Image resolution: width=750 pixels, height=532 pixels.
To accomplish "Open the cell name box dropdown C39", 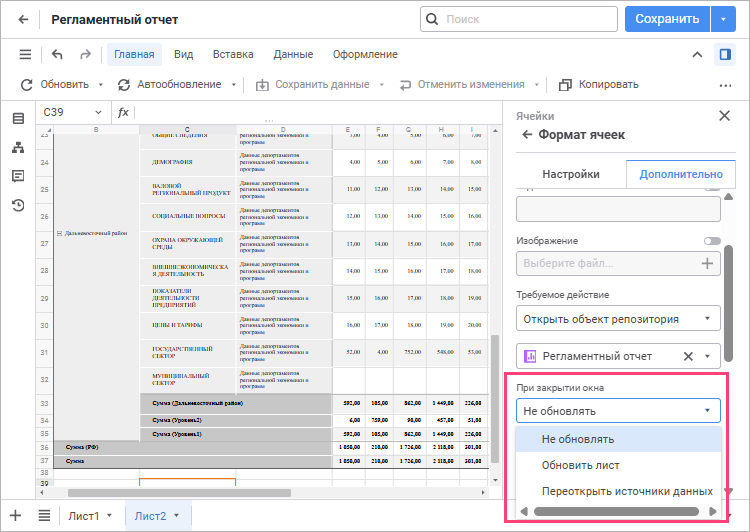I will [x=98, y=112].
